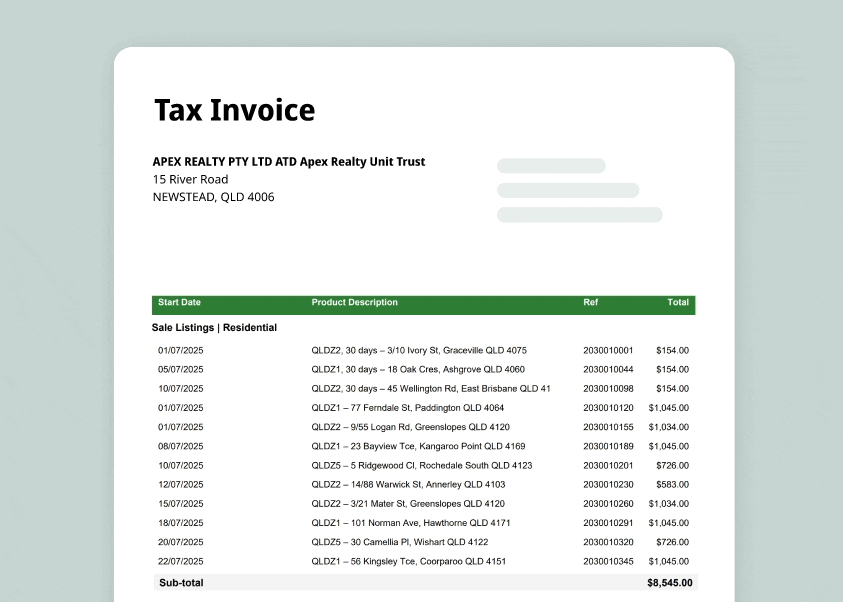Click the Sale Listings | Residential section title
Image resolution: width=843 pixels, height=602 pixels.
click(x=214, y=327)
